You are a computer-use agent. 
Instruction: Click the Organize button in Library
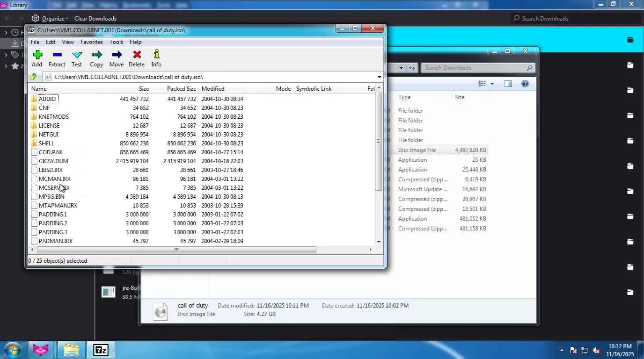[x=50, y=18]
